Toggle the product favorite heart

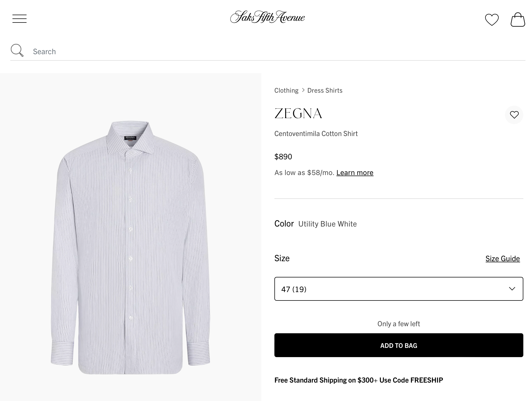[514, 115]
